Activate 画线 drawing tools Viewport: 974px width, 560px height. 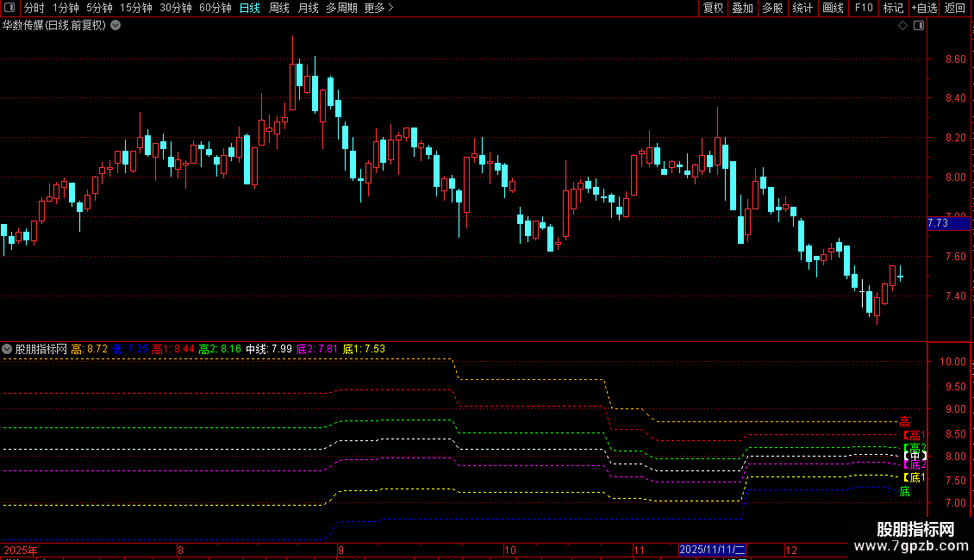tap(833, 8)
